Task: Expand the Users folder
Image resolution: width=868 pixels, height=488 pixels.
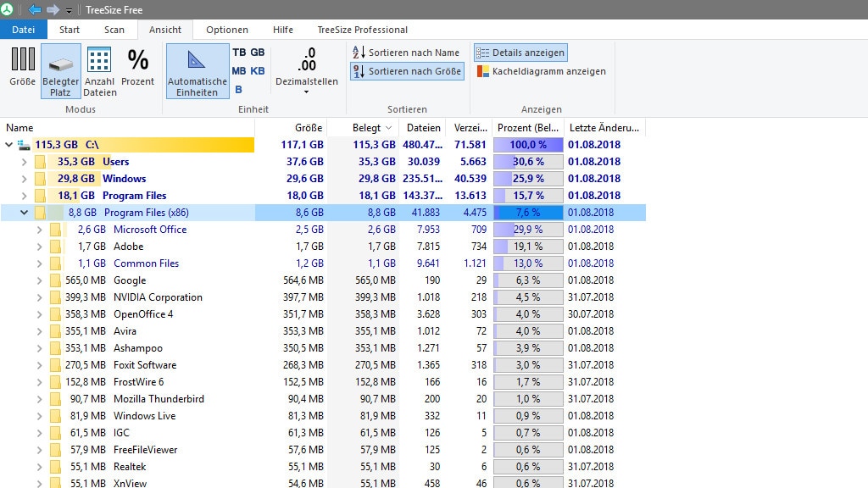Action: [24, 162]
